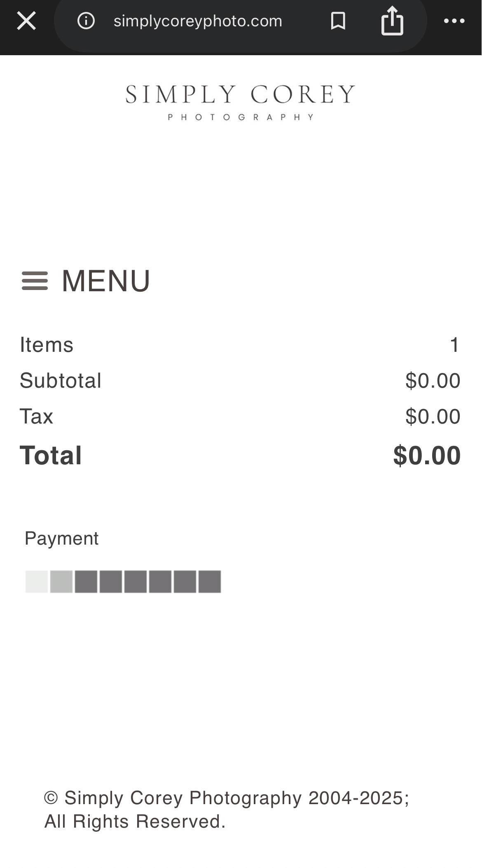
Task: Click the Items label
Action: tap(47, 344)
